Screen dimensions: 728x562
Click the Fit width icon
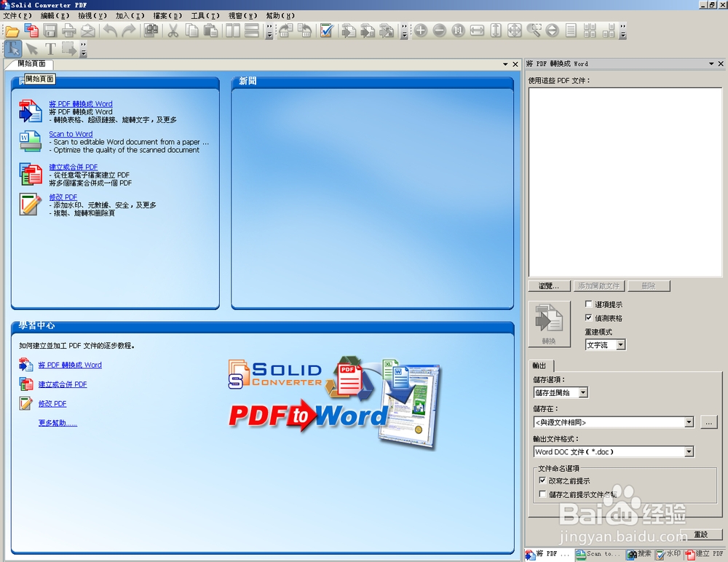pyautogui.click(x=477, y=31)
